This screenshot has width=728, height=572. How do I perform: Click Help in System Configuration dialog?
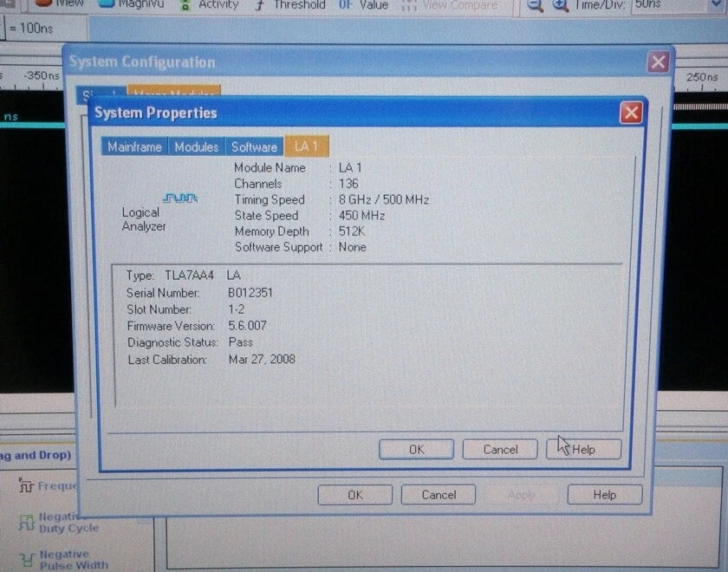point(605,495)
